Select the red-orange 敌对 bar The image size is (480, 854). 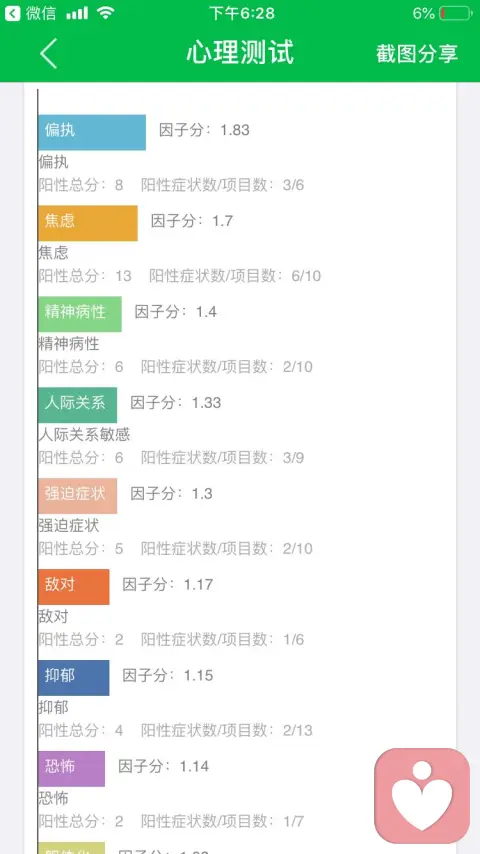pyautogui.click(x=74, y=587)
